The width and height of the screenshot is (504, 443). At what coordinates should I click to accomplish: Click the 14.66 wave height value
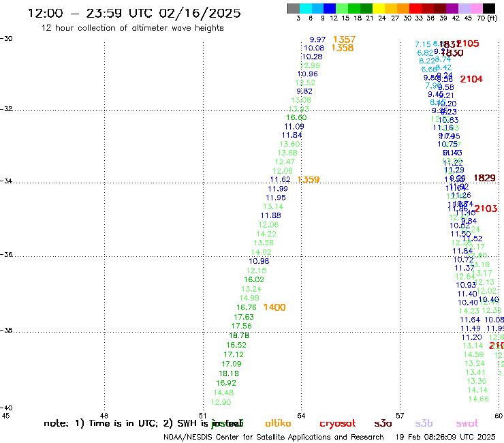pyautogui.click(x=479, y=399)
